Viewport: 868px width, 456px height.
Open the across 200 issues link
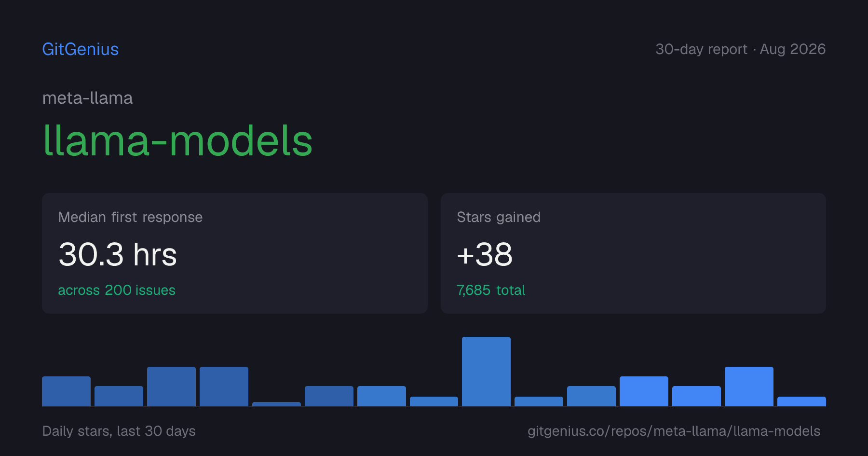click(x=117, y=290)
